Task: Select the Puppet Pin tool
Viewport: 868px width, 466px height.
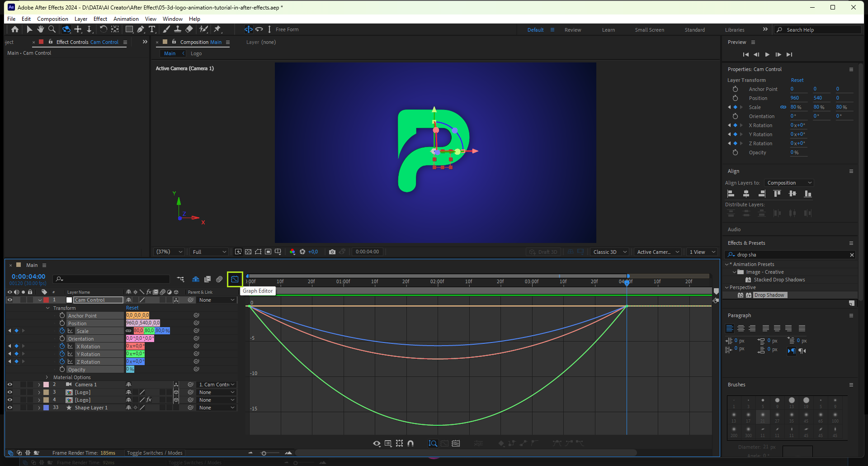Action: click(x=217, y=29)
